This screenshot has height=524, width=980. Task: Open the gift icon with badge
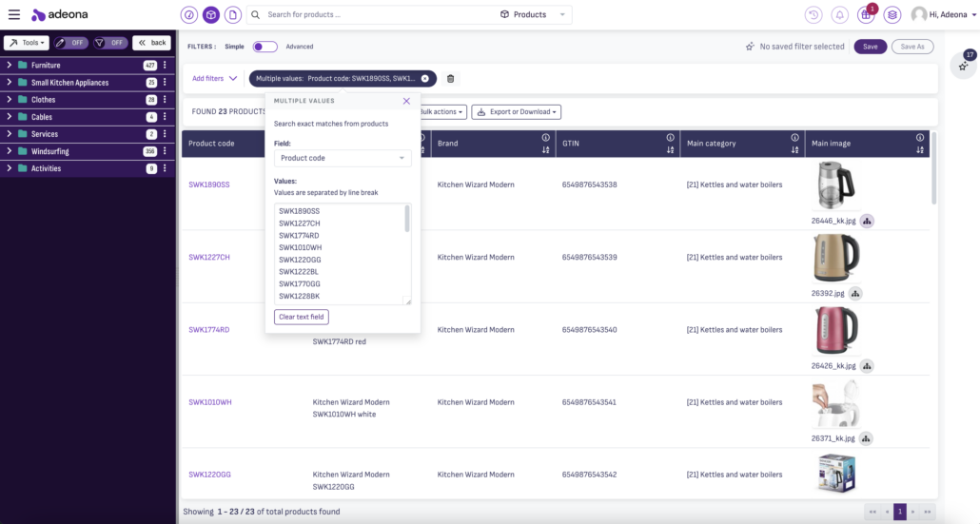pos(866,14)
